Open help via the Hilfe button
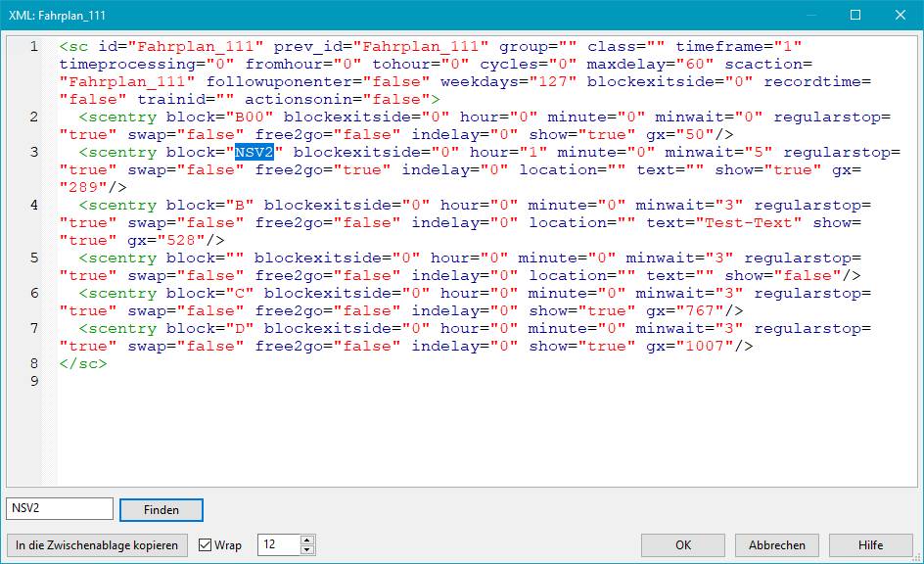Screen dimensions: 924x564 click(x=870, y=545)
